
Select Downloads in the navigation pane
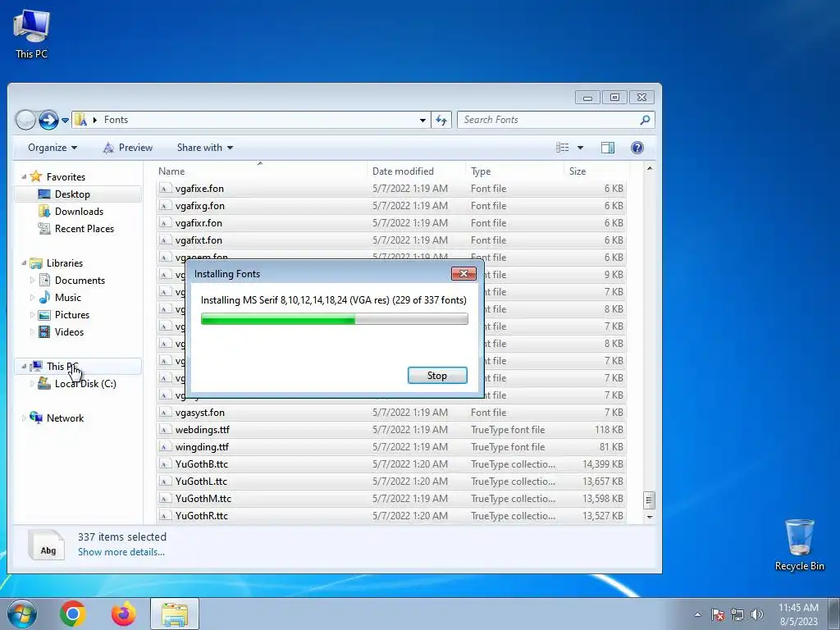(78, 212)
